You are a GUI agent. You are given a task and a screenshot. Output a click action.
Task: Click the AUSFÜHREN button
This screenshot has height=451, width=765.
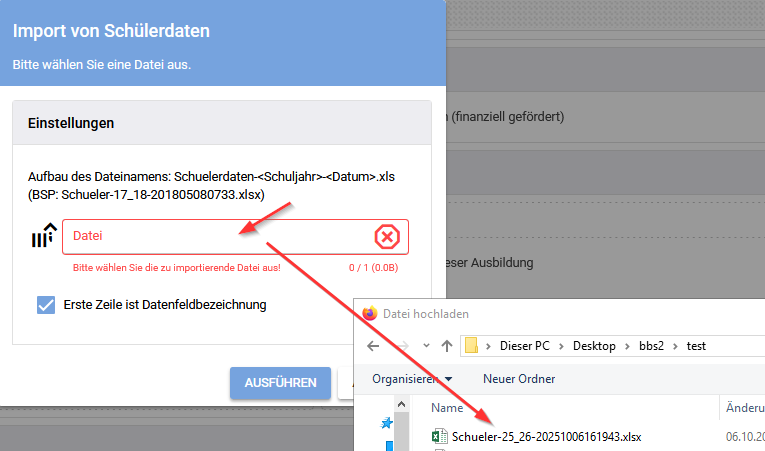pos(281,383)
